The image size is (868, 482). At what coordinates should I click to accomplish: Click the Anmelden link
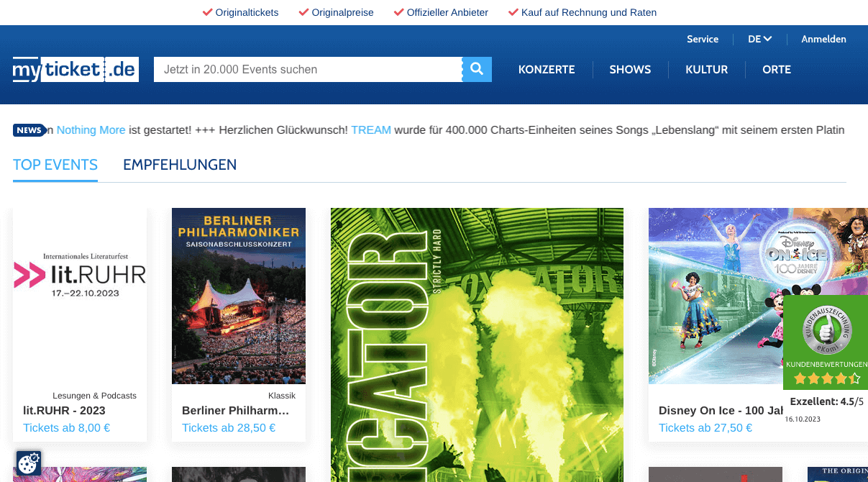point(823,39)
